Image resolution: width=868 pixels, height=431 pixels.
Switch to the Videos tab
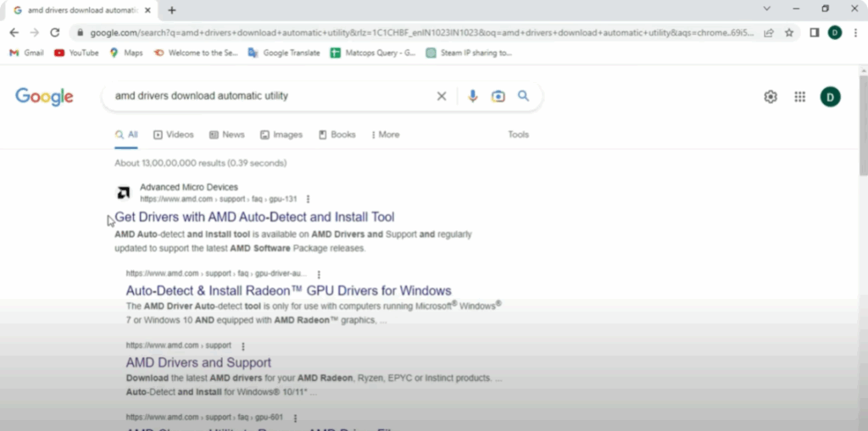point(174,135)
